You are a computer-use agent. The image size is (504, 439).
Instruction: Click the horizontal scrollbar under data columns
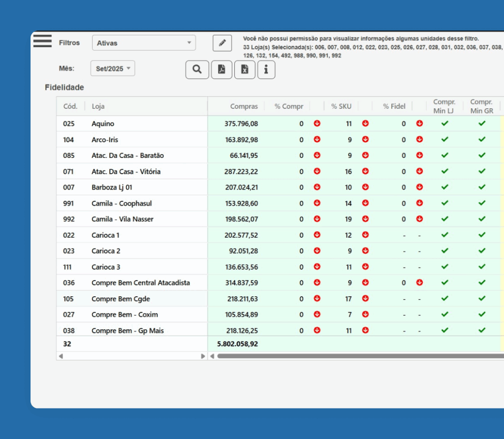tap(359, 356)
